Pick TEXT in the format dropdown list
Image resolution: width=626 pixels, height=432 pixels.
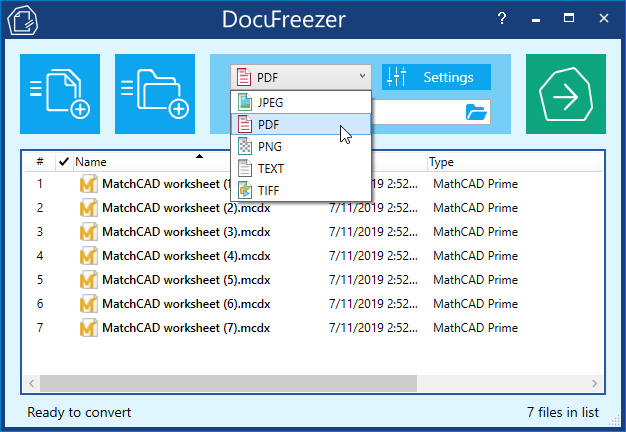pos(301,168)
